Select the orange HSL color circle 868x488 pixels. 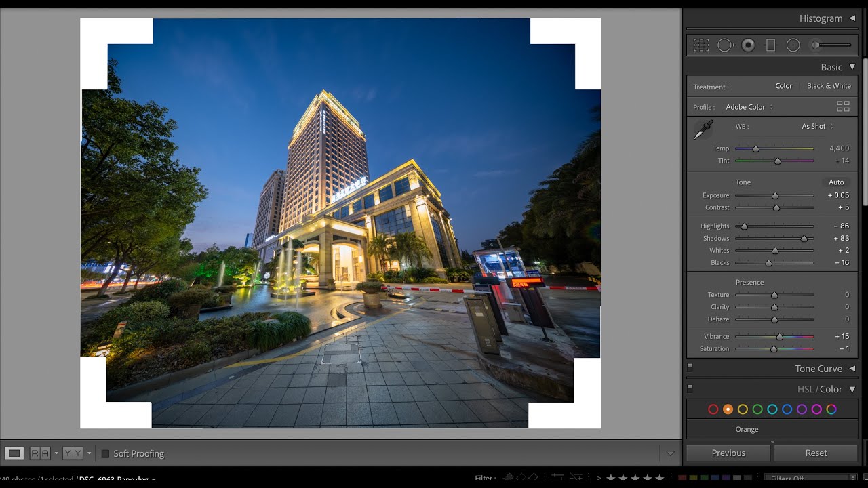pyautogui.click(x=728, y=409)
